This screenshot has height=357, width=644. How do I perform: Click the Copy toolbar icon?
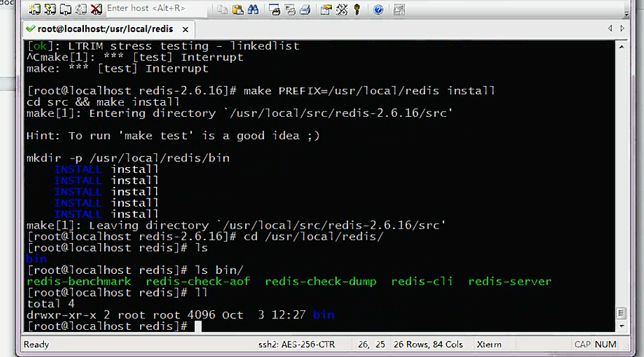222,9
